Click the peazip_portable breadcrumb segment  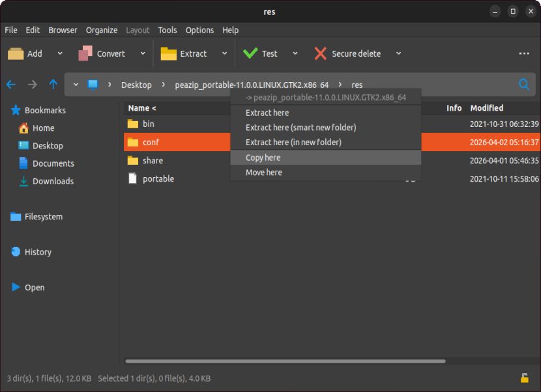tap(252, 85)
